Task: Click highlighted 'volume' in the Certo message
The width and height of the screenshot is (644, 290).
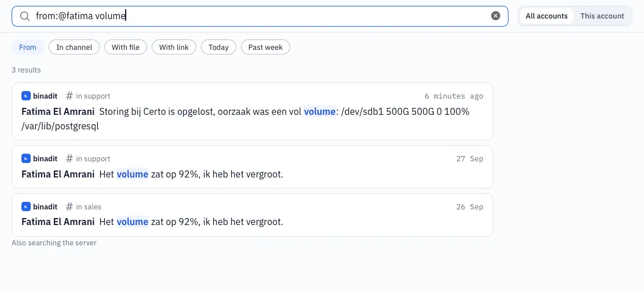Action: (x=320, y=111)
